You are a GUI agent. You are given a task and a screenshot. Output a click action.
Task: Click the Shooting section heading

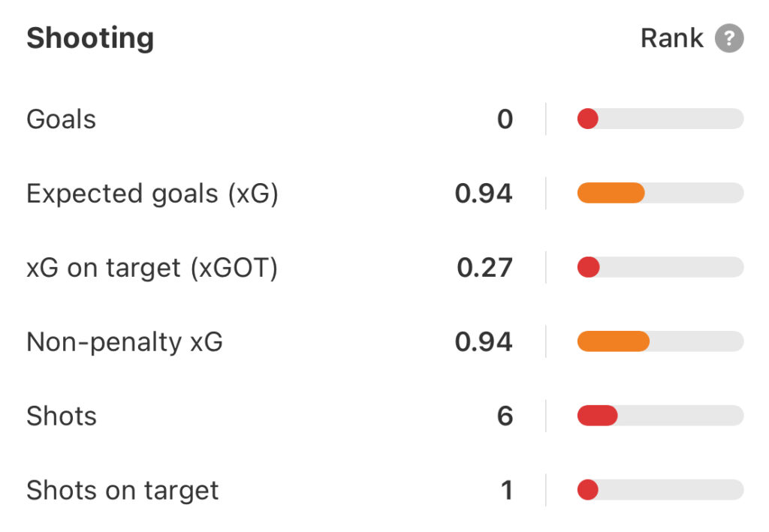[90, 38]
